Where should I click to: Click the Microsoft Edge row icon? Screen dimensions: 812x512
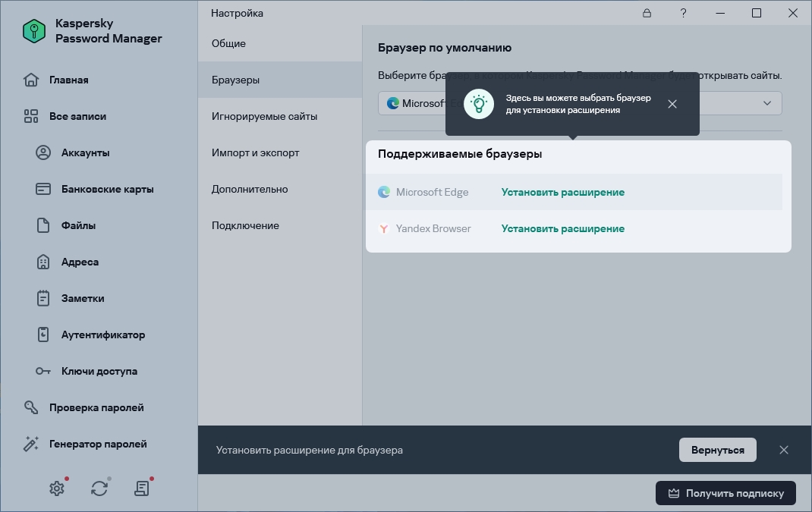click(x=384, y=192)
